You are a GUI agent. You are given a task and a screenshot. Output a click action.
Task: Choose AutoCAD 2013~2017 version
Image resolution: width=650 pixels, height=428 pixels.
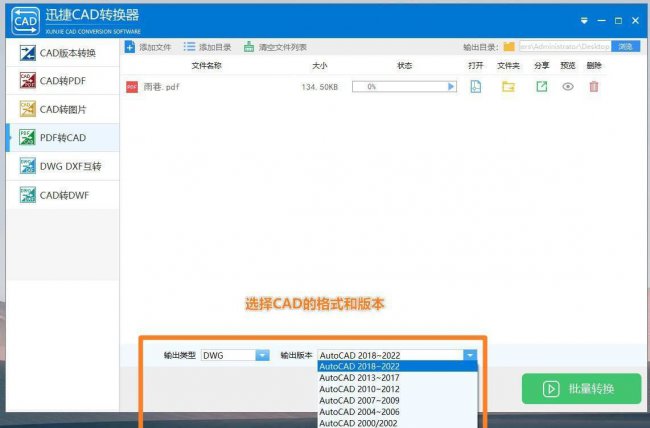coord(398,378)
